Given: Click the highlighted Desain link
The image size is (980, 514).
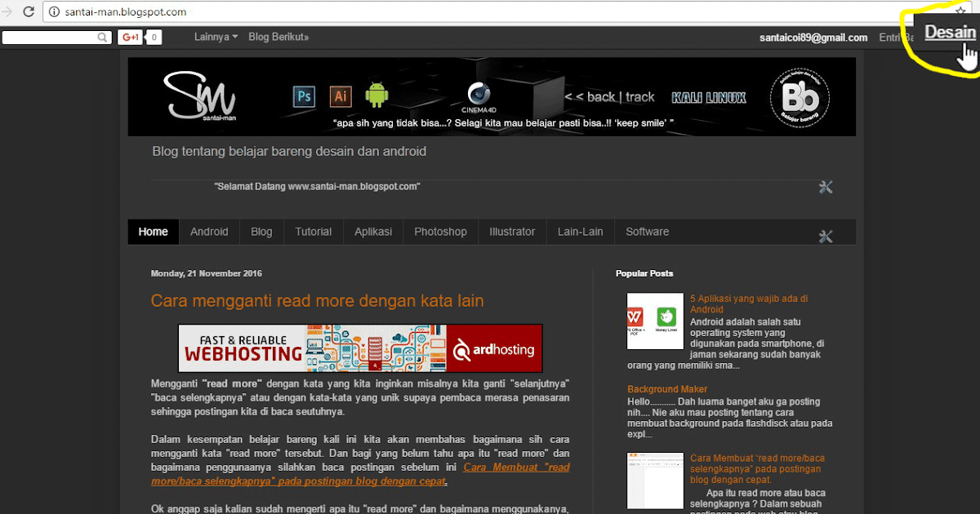Looking at the screenshot, I should click(950, 32).
